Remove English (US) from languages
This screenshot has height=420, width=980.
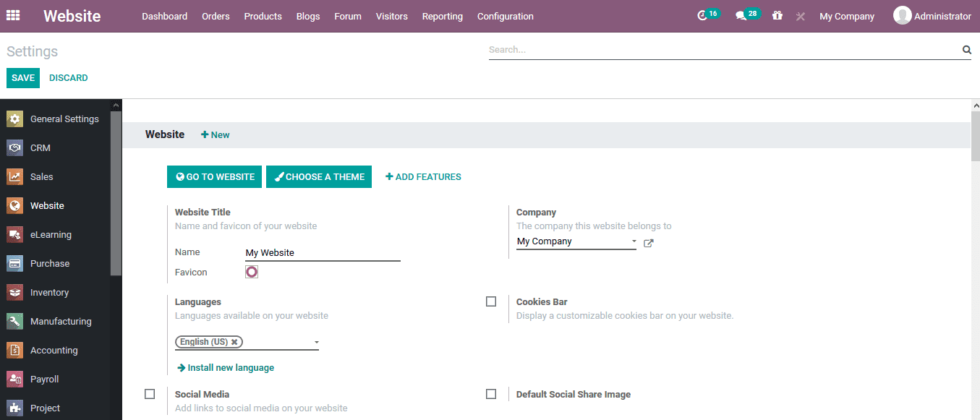tap(234, 341)
